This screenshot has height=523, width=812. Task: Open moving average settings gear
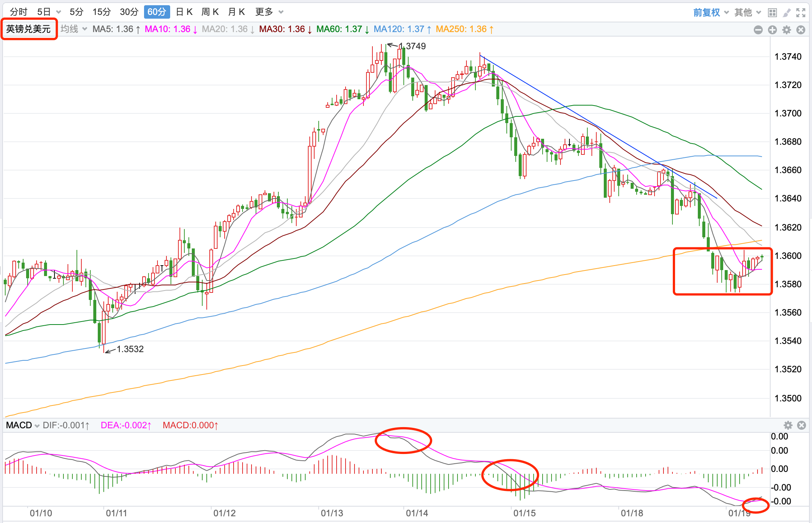click(786, 30)
